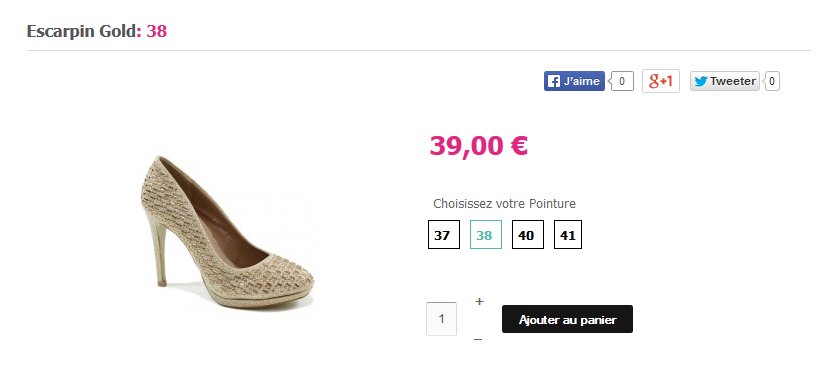Image resolution: width=816 pixels, height=376 pixels.
Task: Select the highlighted size 38 option
Action: [486, 235]
